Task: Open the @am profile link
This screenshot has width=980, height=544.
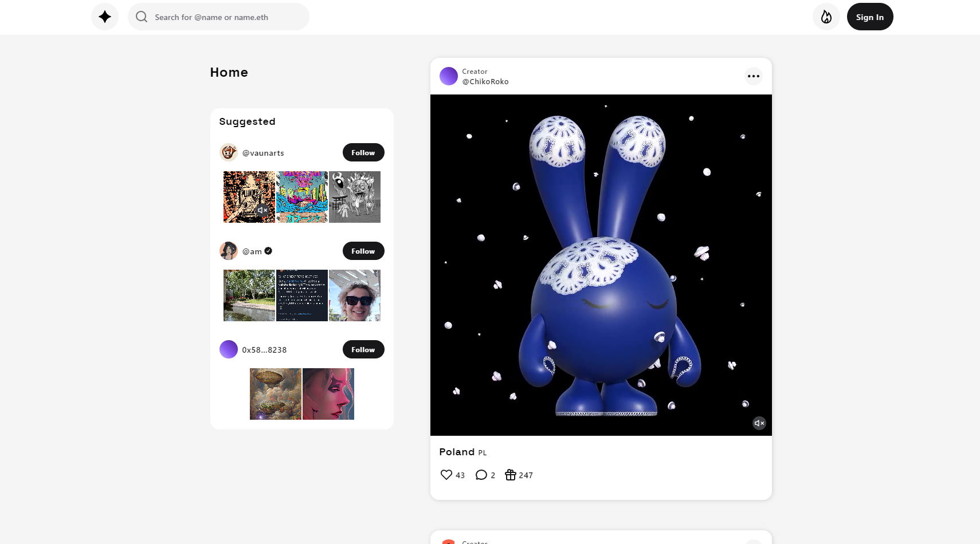Action: [x=252, y=251]
